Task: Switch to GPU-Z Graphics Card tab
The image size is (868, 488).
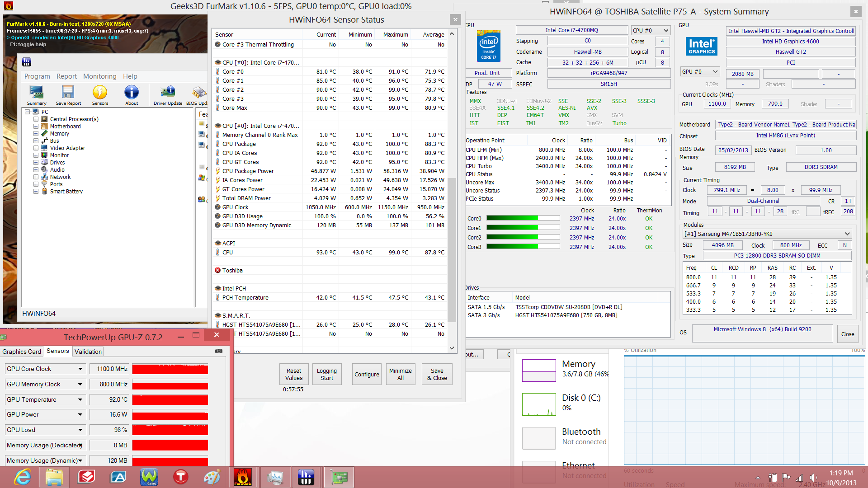Action: [22, 352]
